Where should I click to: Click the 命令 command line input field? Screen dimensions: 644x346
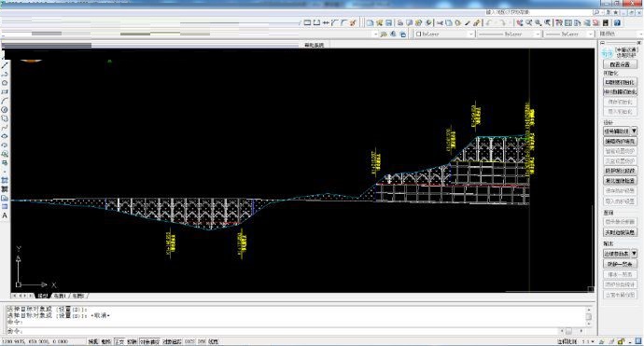[x=284, y=331]
